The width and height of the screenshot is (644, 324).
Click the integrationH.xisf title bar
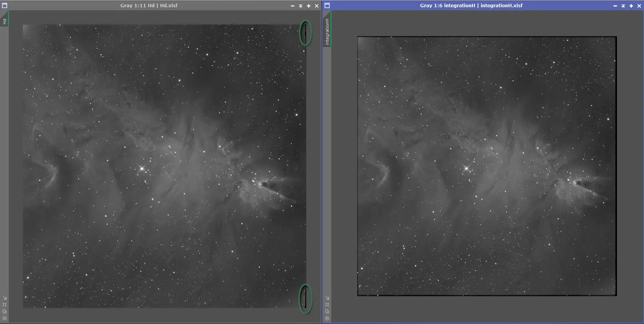(x=471, y=5)
